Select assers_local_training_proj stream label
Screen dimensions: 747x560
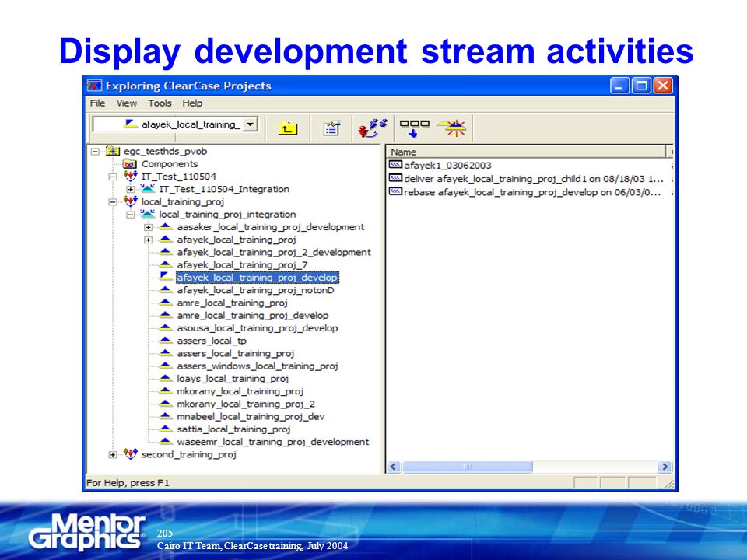[236, 353]
